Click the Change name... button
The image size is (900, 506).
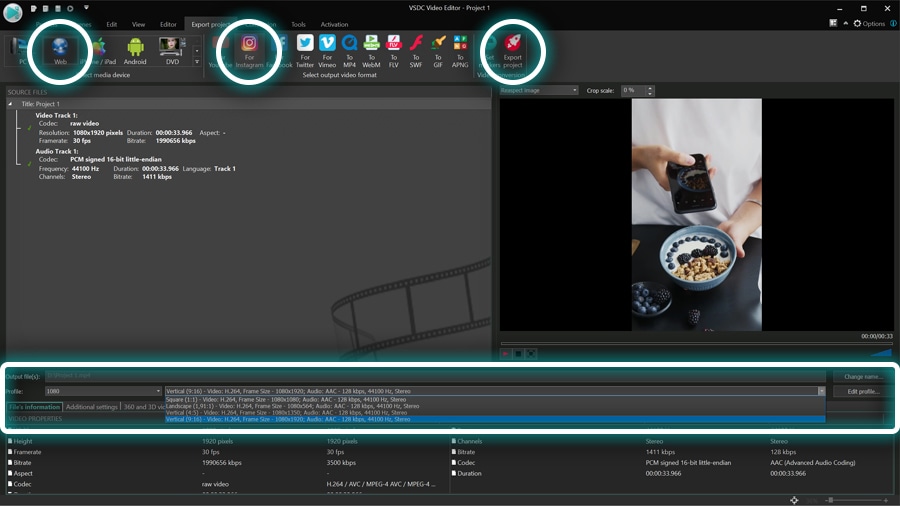point(862,377)
